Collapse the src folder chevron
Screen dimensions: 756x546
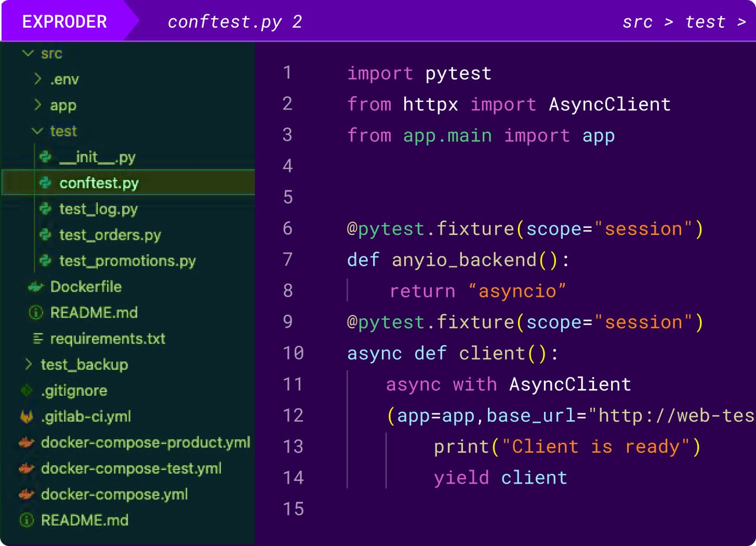point(28,53)
